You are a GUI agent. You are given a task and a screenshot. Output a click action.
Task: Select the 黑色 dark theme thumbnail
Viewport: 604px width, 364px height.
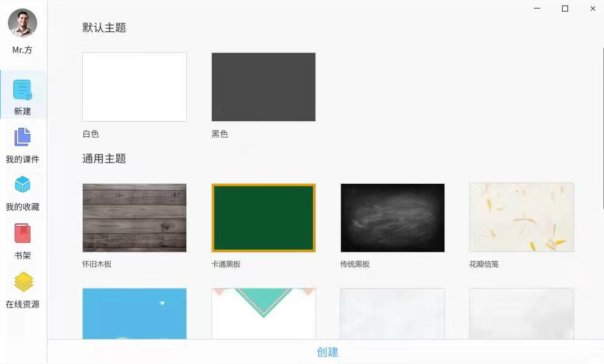[x=264, y=87]
